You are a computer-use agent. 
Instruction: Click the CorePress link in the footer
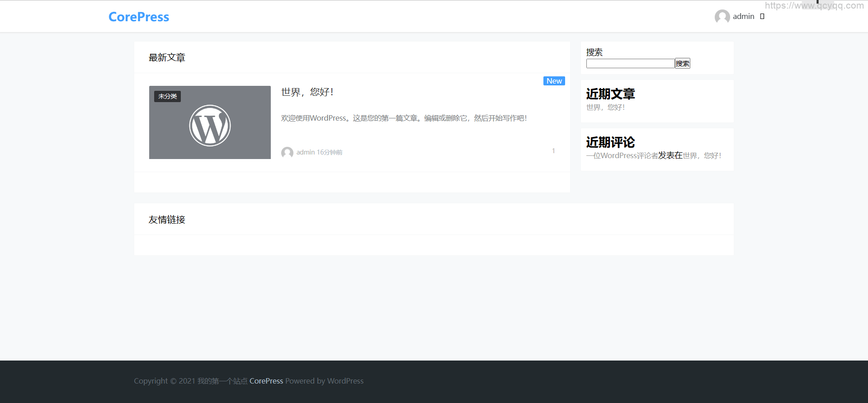[266, 381]
